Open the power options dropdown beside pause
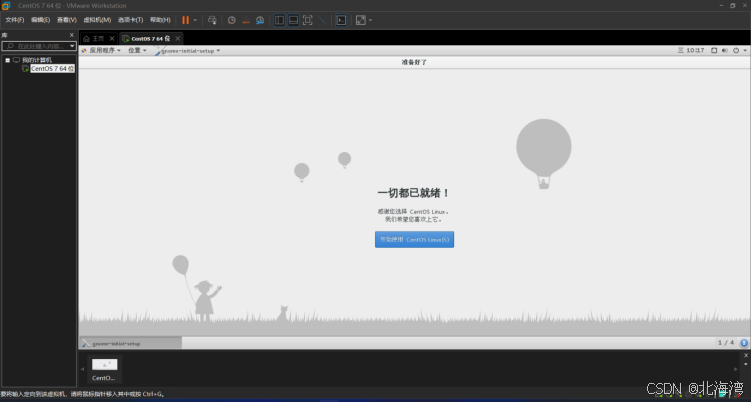This screenshot has height=403, width=751. coord(195,20)
